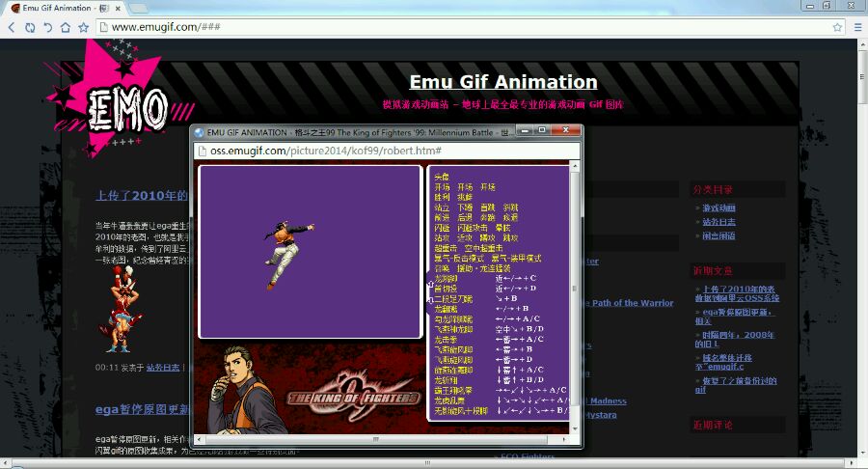Screen dimensions: 868x469
Task: Click the popup horizontal scrollbar left arrow
Action: coord(200,439)
